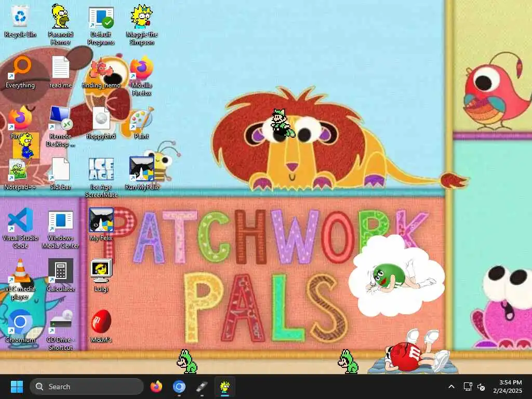
Task: Click the USB flash drive taskbar icon
Action: pos(202,387)
